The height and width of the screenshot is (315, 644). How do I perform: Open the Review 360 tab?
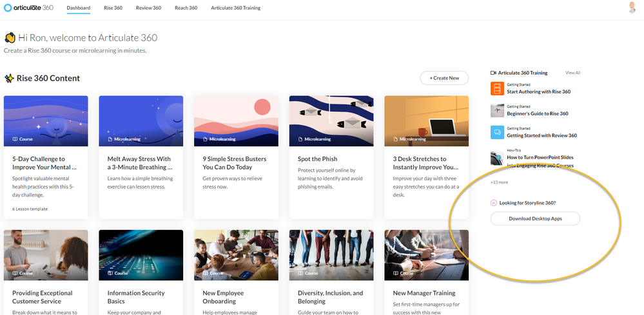(x=149, y=8)
